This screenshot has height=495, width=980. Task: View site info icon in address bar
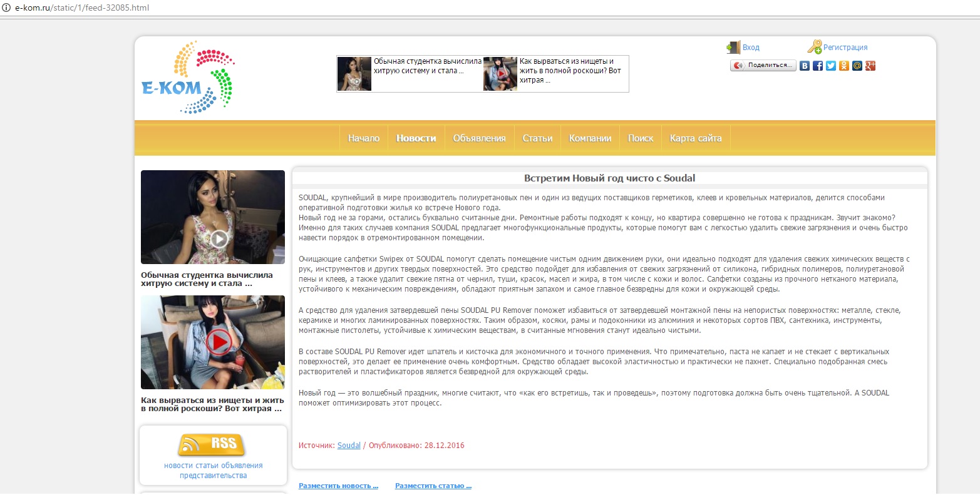pos(7,8)
